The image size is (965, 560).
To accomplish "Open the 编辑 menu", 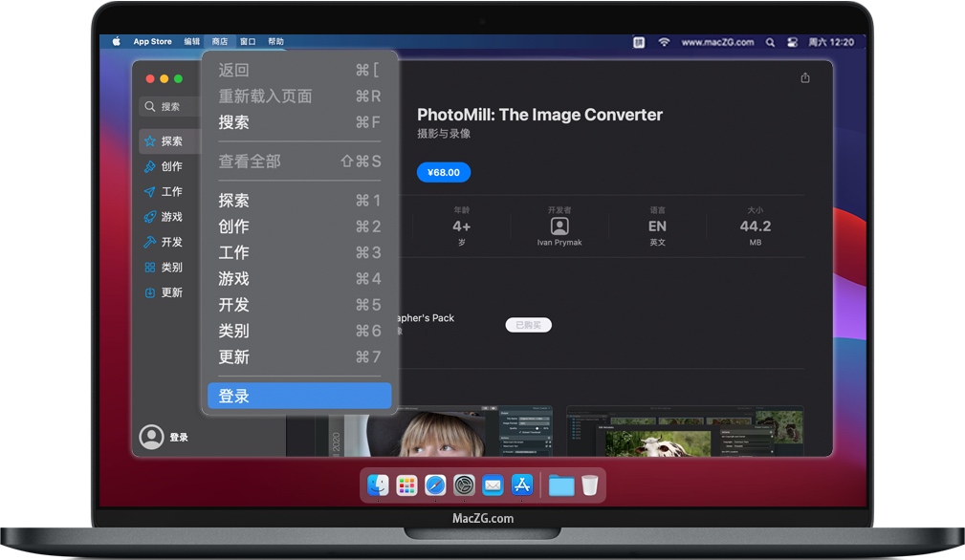I will coord(192,42).
